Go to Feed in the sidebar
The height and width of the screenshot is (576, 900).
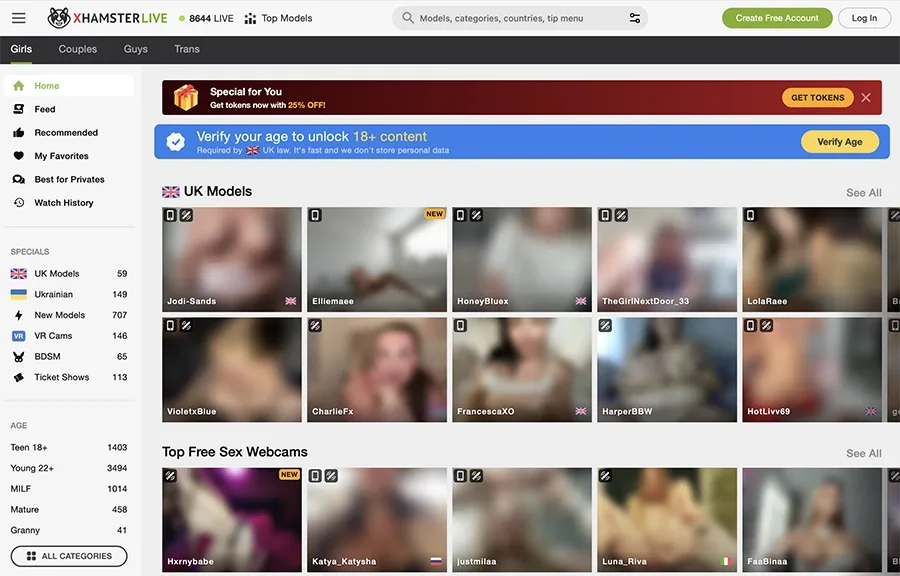(x=45, y=109)
